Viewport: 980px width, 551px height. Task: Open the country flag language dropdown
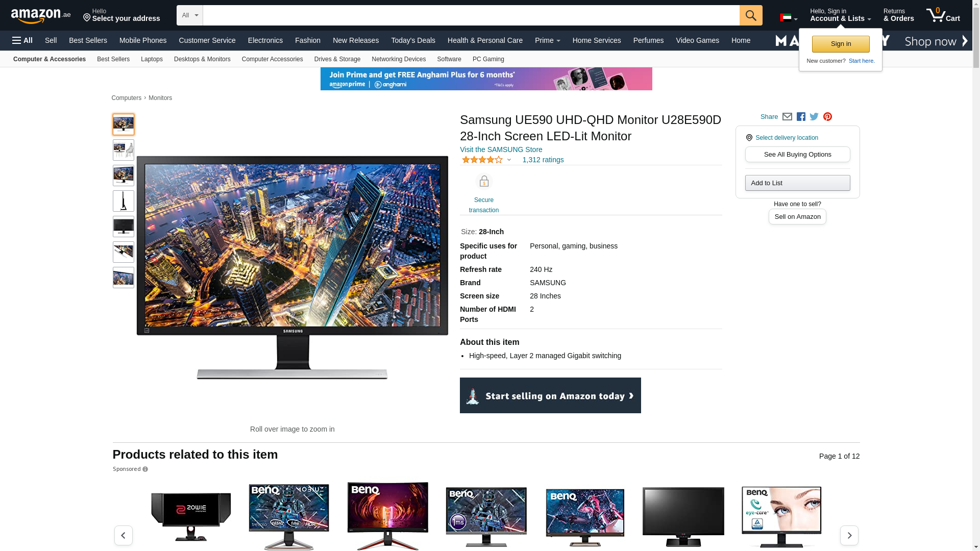(x=788, y=18)
